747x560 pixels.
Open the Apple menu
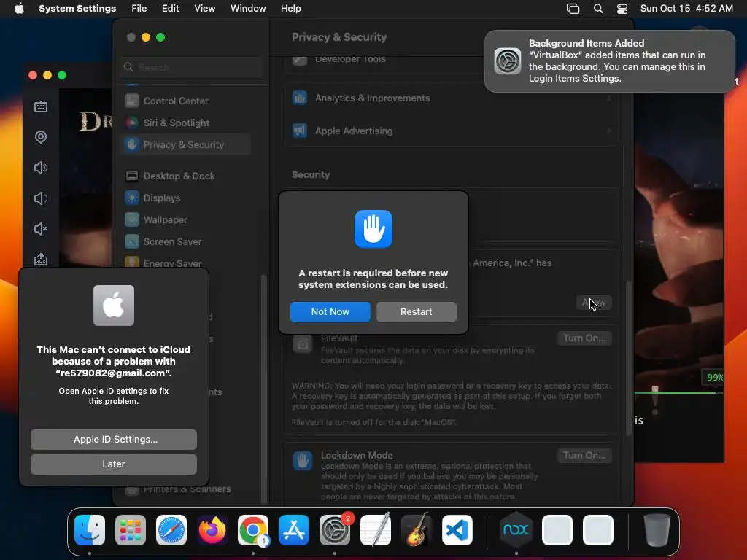19,9
